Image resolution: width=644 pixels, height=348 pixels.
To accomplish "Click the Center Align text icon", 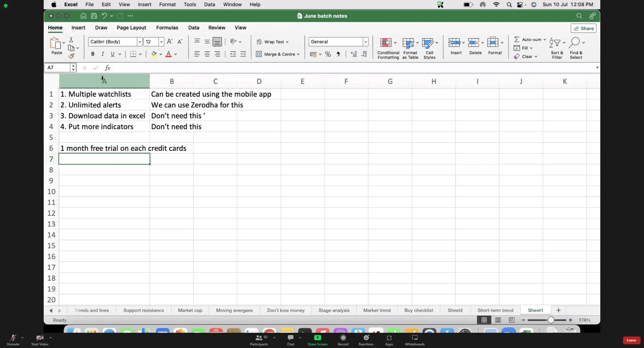I will 207,54.
